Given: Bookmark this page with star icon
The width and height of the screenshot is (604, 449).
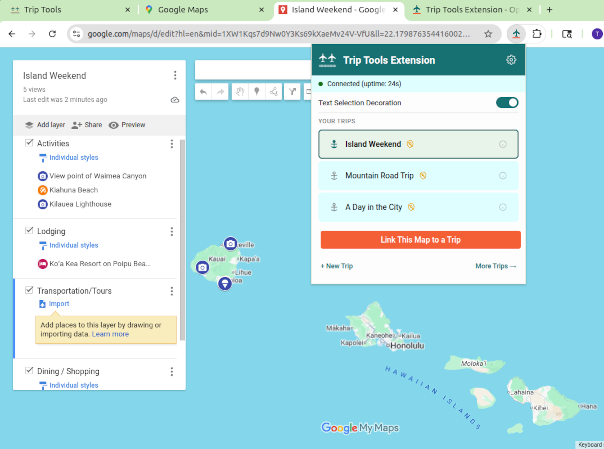Looking at the screenshot, I should coord(488,33).
